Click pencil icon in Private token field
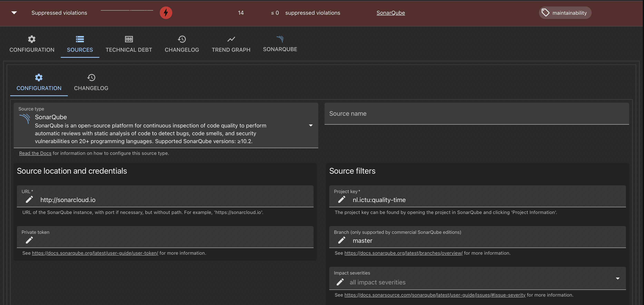The image size is (644, 305). point(29,240)
